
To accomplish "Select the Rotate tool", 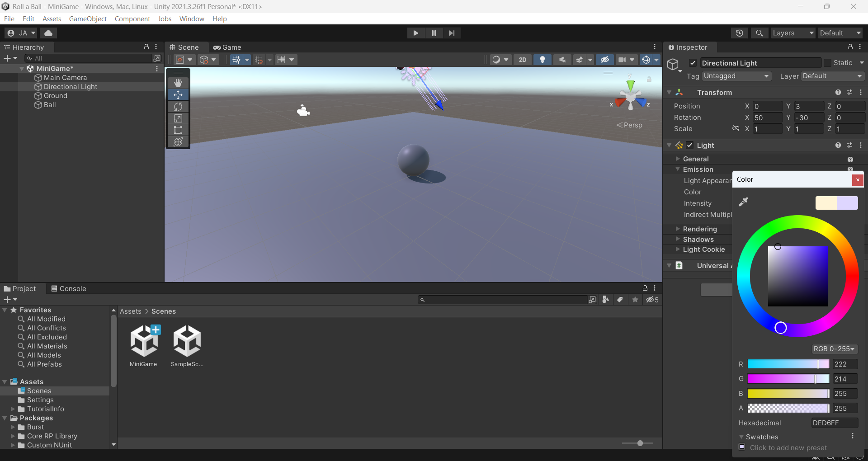I will 178,106.
